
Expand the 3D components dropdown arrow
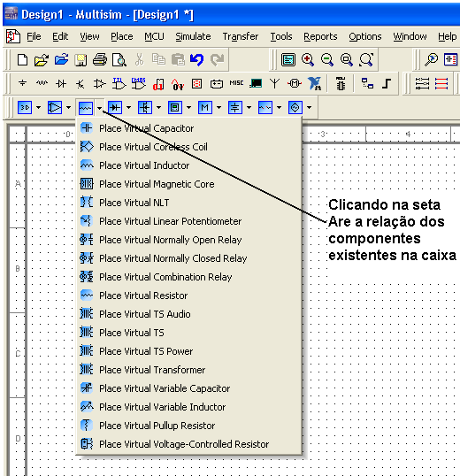pyautogui.click(x=39, y=107)
